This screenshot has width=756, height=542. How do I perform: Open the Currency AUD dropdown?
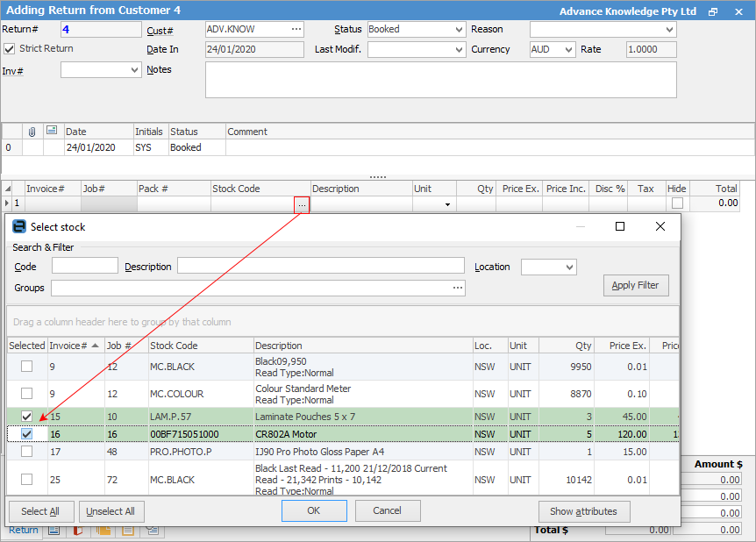[x=568, y=50]
